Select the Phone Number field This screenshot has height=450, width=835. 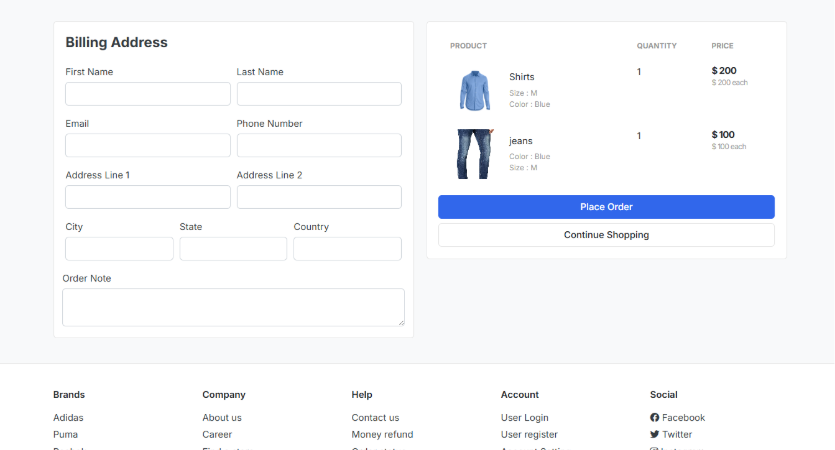[319, 145]
